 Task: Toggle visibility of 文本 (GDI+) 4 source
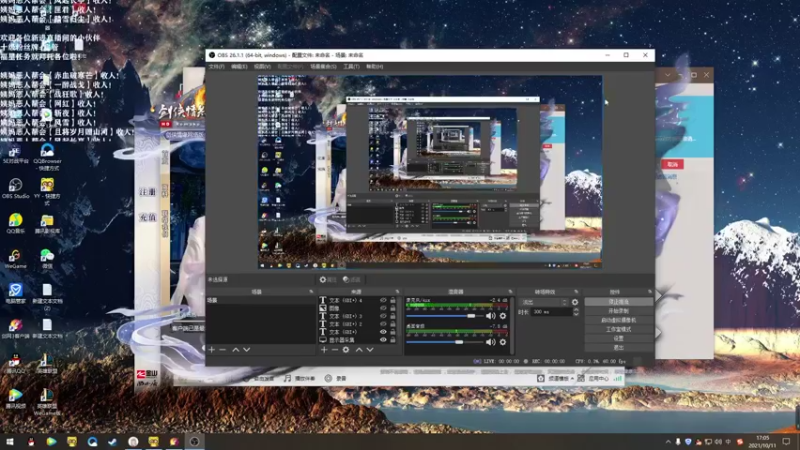(x=383, y=301)
